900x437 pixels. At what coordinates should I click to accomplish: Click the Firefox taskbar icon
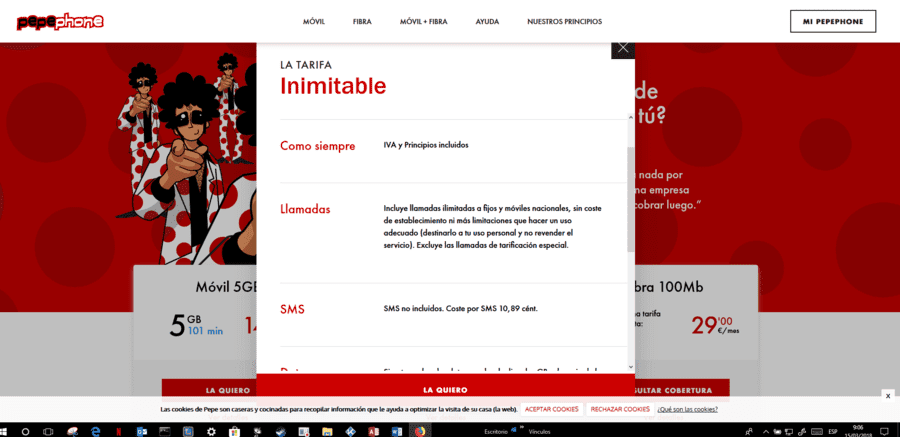click(x=420, y=431)
